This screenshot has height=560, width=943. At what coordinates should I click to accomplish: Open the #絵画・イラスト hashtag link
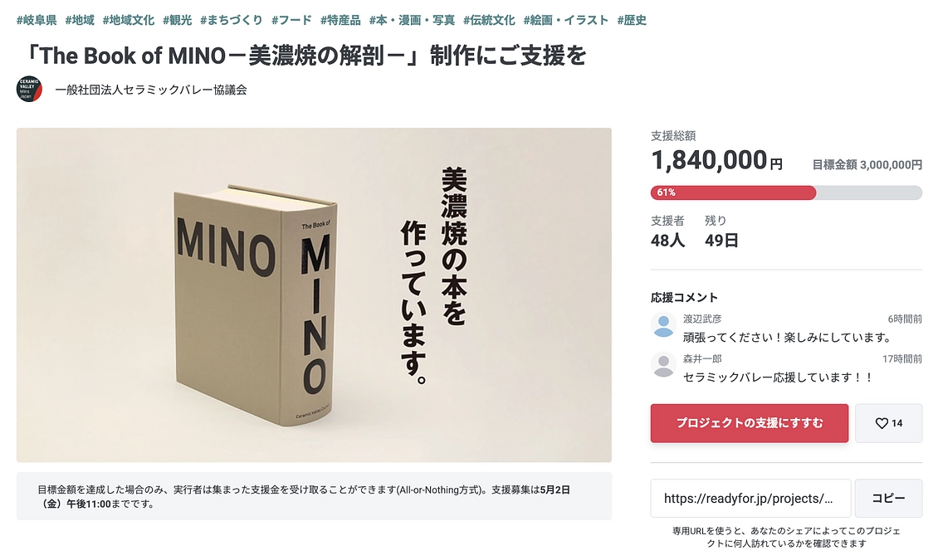[x=566, y=19]
